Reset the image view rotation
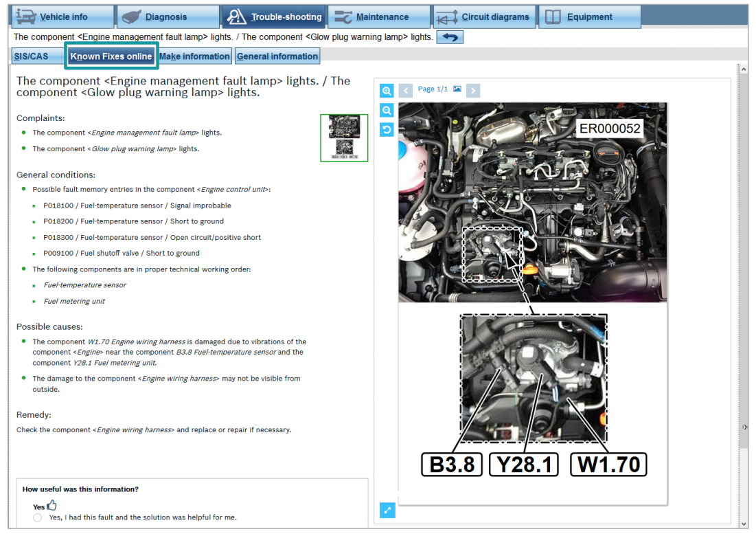Screen dimensions: 756x536 pyautogui.click(x=387, y=129)
